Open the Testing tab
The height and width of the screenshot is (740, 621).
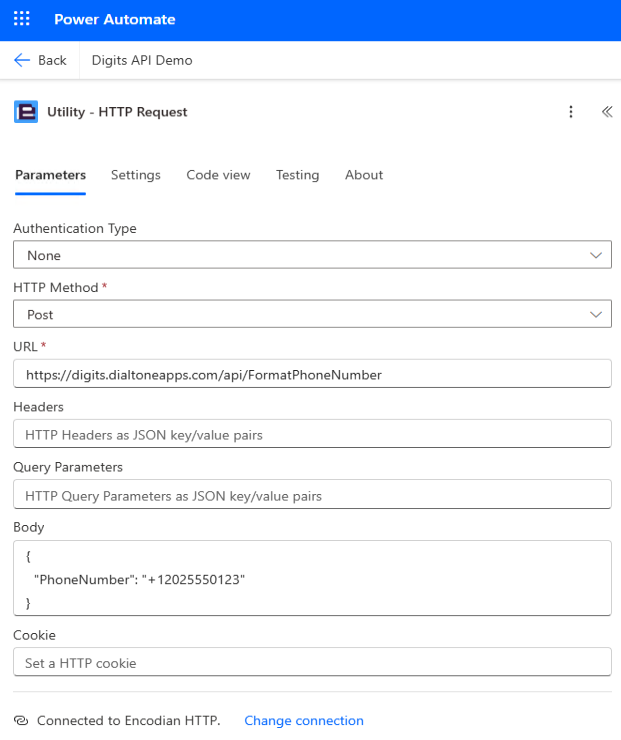[x=297, y=175]
